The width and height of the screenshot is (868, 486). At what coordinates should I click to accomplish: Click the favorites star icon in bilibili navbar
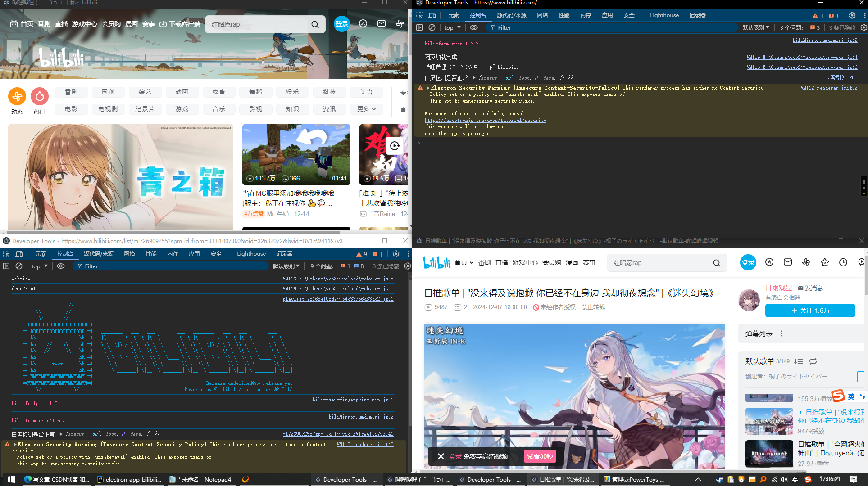(825, 262)
